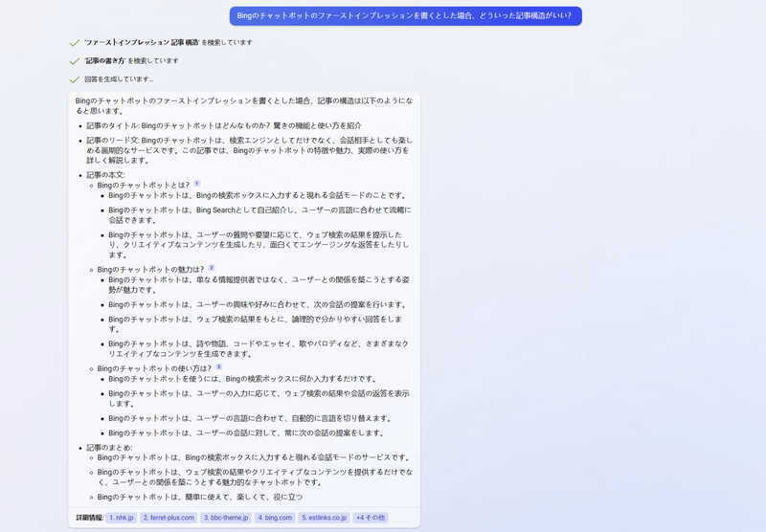Screen dimensions: 766x532
Task: Click the Bingのチャットボットの使い方は? sub-heading
Action: coord(154,368)
